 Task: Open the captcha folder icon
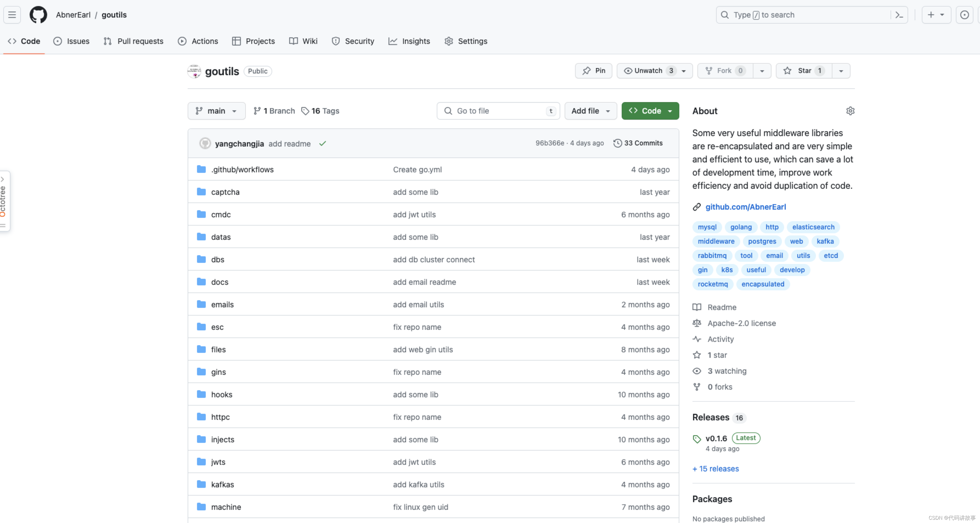click(x=201, y=192)
